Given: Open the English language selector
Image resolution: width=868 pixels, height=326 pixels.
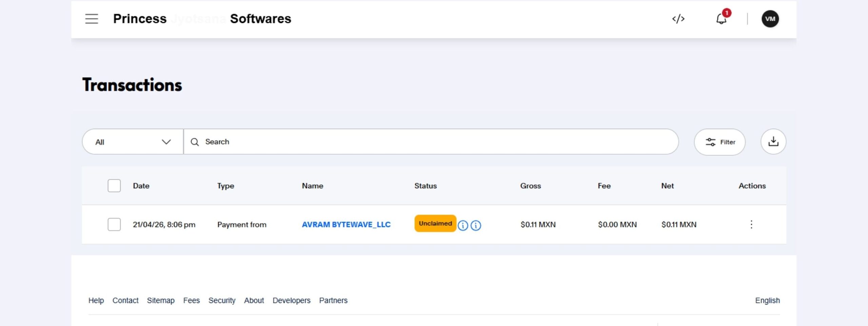Looking at the screenshot, I should [767, 301].
